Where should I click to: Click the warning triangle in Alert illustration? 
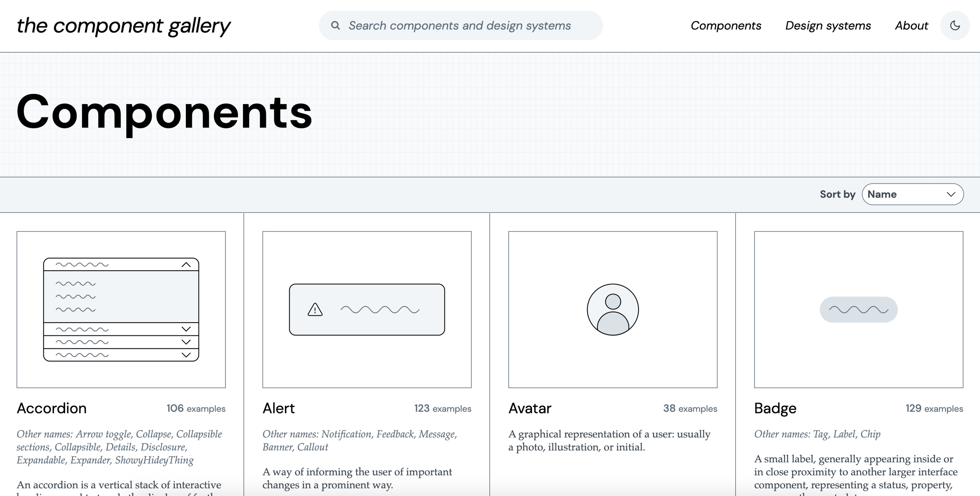coord(315,309)
